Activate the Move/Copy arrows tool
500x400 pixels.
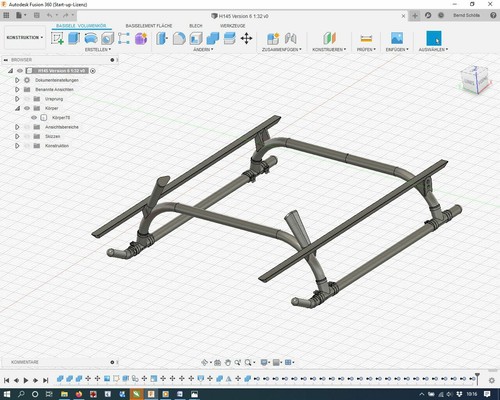246,38
